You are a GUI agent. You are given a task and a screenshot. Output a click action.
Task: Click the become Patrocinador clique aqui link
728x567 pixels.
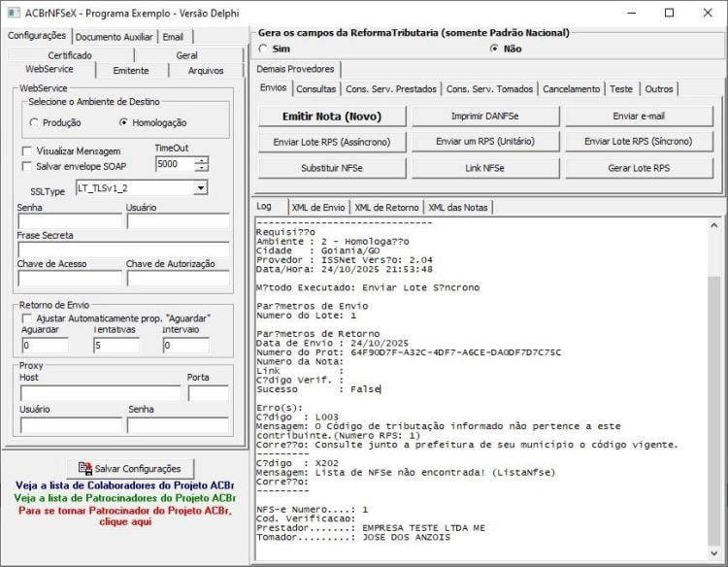(125, 516)
